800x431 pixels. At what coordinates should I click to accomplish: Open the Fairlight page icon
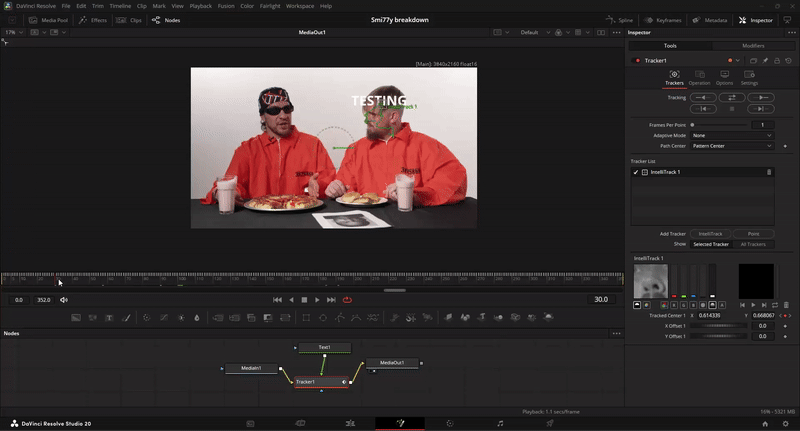coord(500,423)
